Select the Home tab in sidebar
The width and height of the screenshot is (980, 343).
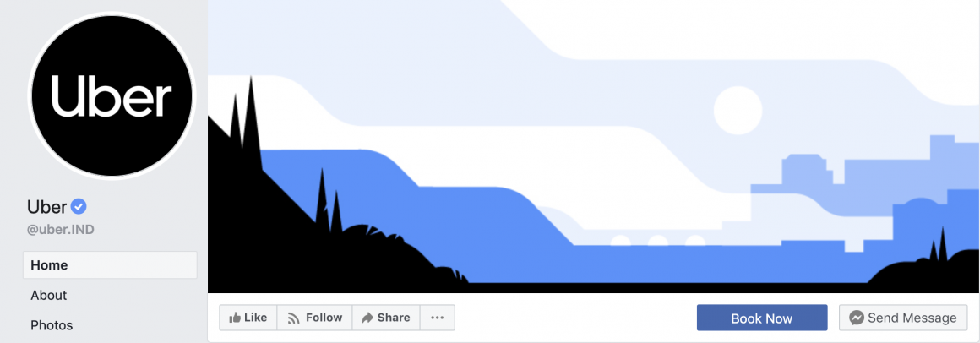[110, 265]
